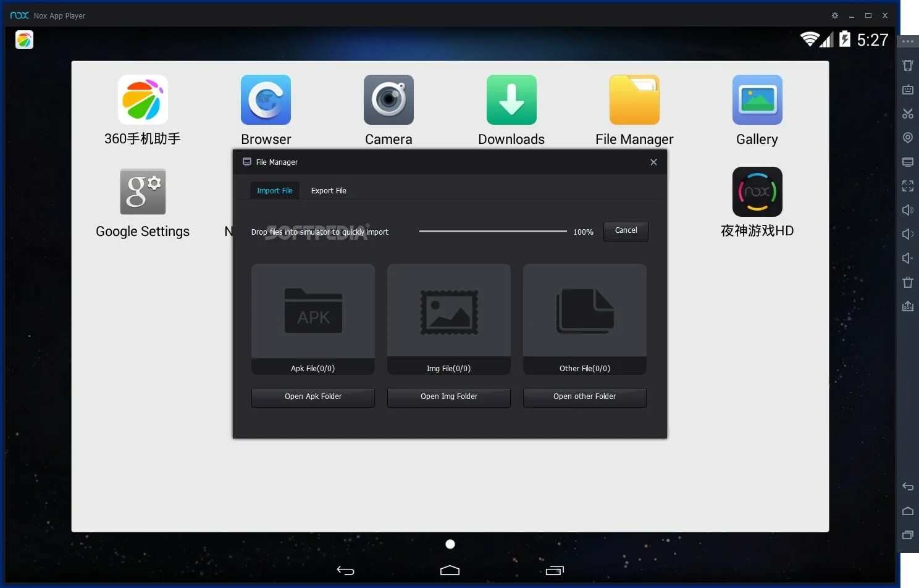Screen dimensions: 919x588
Task: Click the mobile signal strength icon
Action: pyautogui.click(x=826, y=40)
